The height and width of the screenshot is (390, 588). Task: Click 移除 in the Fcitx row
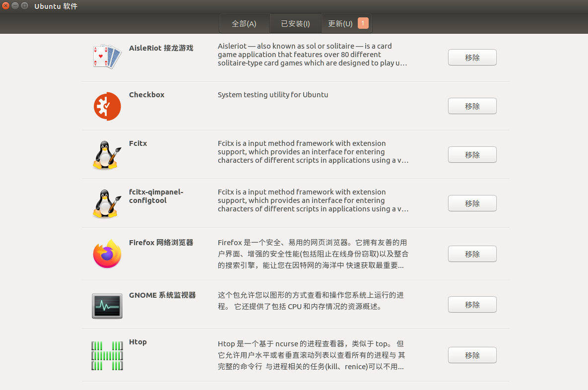pyautogui.click(x=472, y=155)
